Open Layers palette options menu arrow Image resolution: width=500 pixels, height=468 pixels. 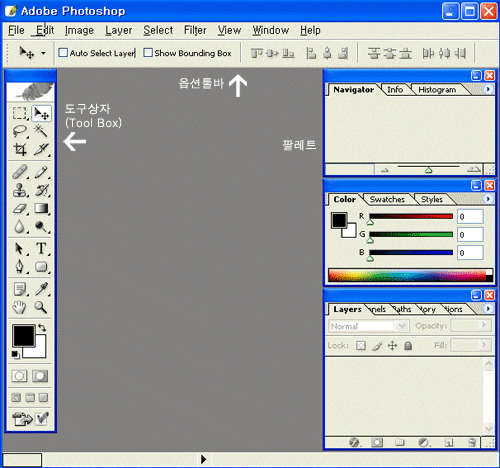coord(488,309)
